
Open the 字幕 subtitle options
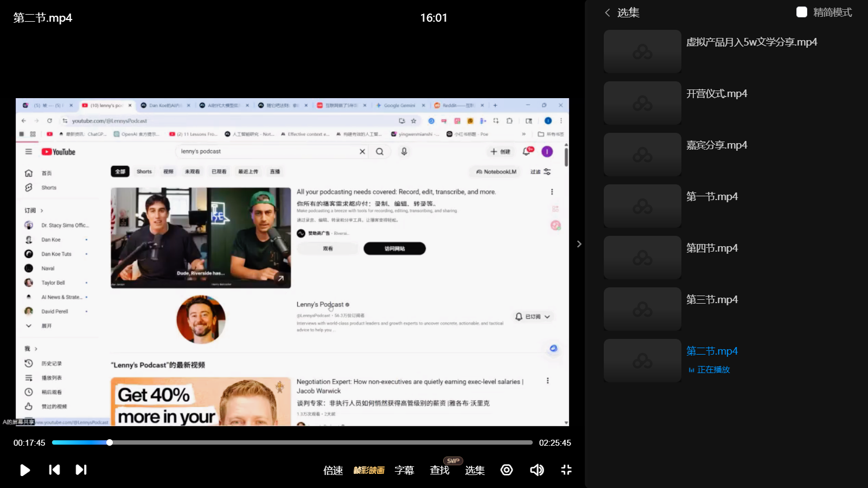[404, 470]
